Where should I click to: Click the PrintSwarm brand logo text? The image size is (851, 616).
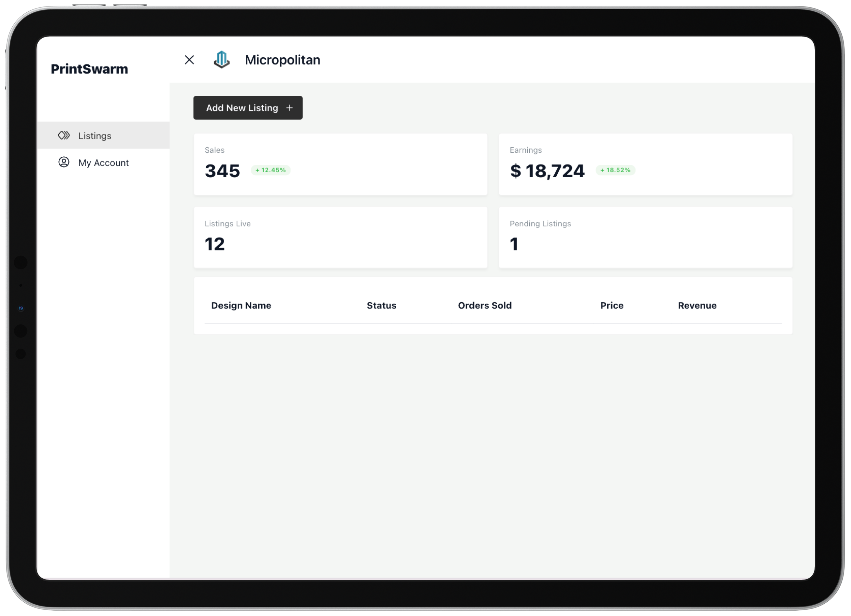[x=89, y=69]
